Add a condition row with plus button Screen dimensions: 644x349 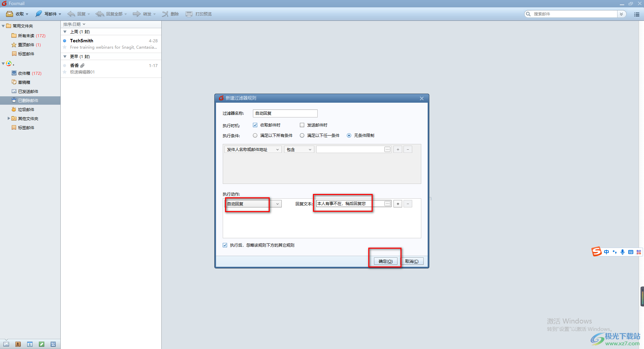pos(398,149)
